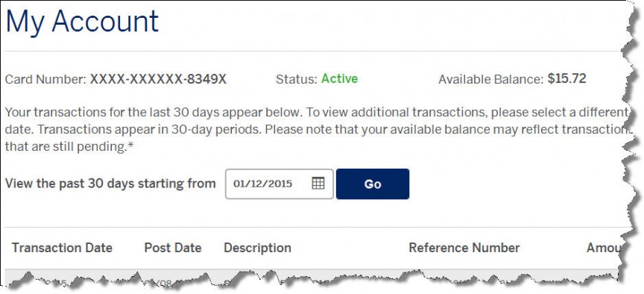Open the calendar date picker icon
Viewport: 644px width, 294px height.
pos(318,184)
